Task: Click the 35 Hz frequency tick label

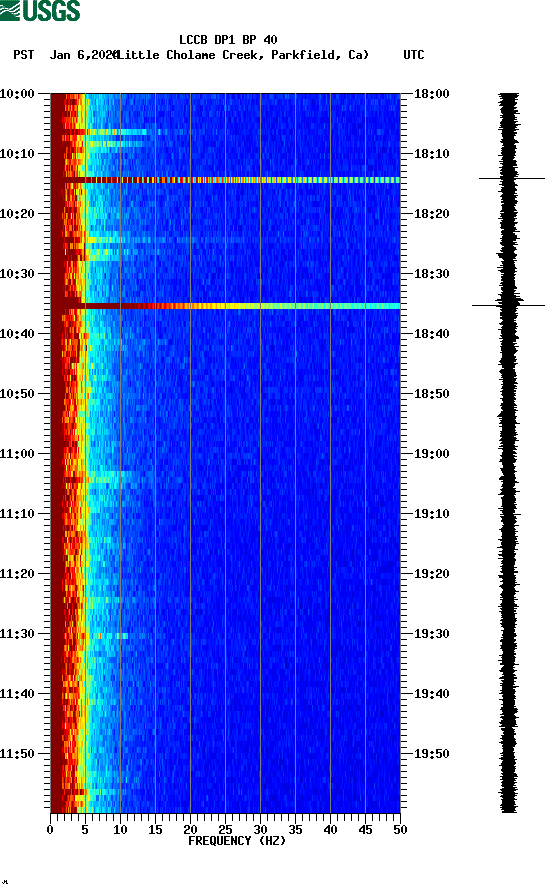Action: point(295,830)
